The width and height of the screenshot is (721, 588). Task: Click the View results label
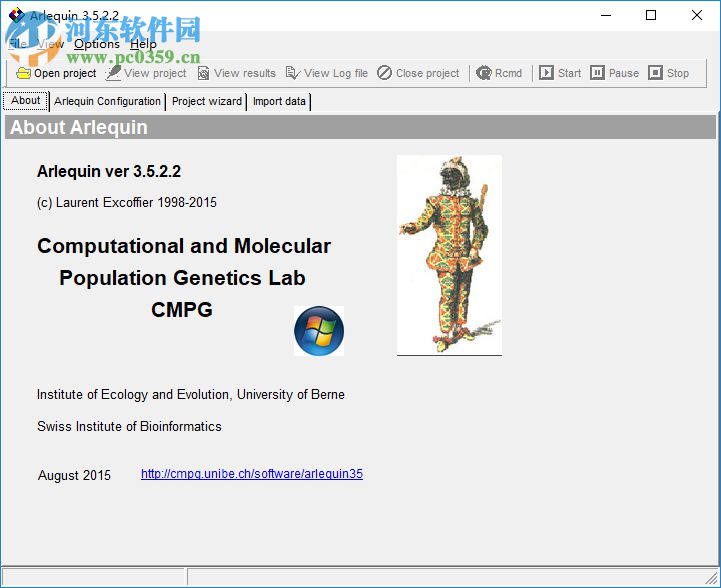245,73
